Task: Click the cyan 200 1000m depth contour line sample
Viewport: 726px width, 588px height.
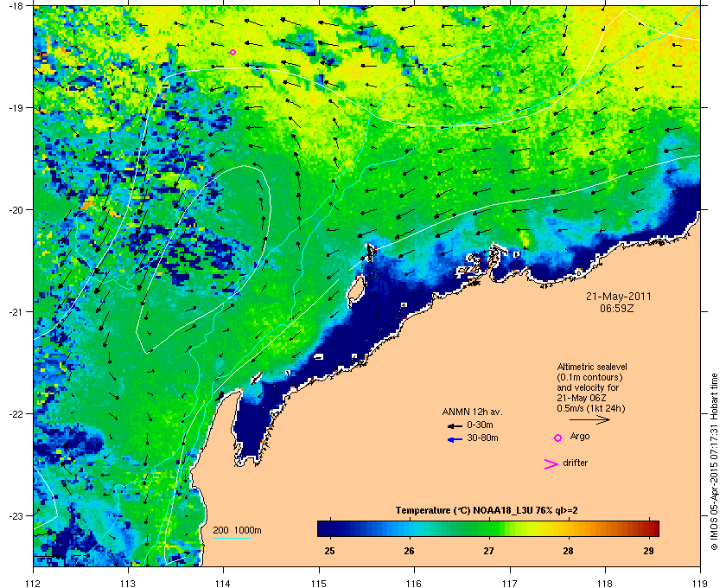Action: pos(232,538)
